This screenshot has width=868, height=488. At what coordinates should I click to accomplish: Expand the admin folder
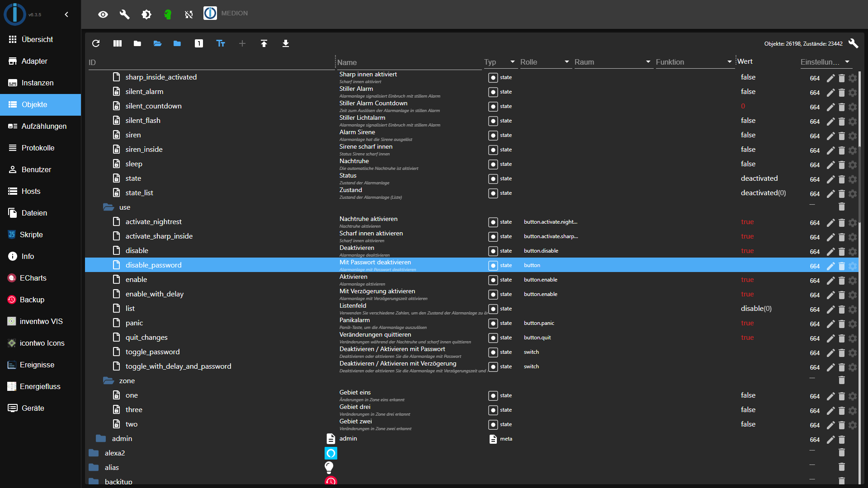[101, 438]
